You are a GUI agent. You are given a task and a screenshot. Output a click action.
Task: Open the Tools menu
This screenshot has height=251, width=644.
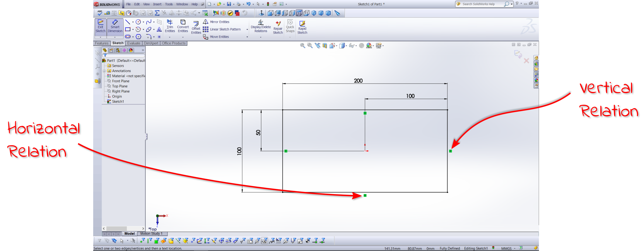point(169,4)
